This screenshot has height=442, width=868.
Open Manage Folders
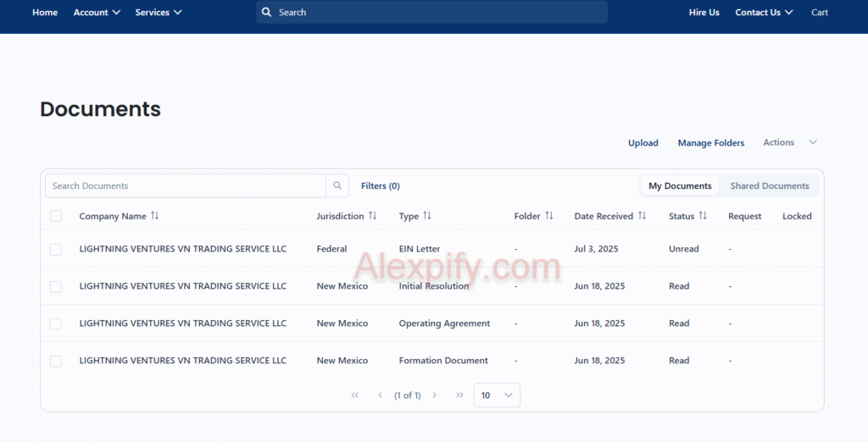(x=711, y=143)
